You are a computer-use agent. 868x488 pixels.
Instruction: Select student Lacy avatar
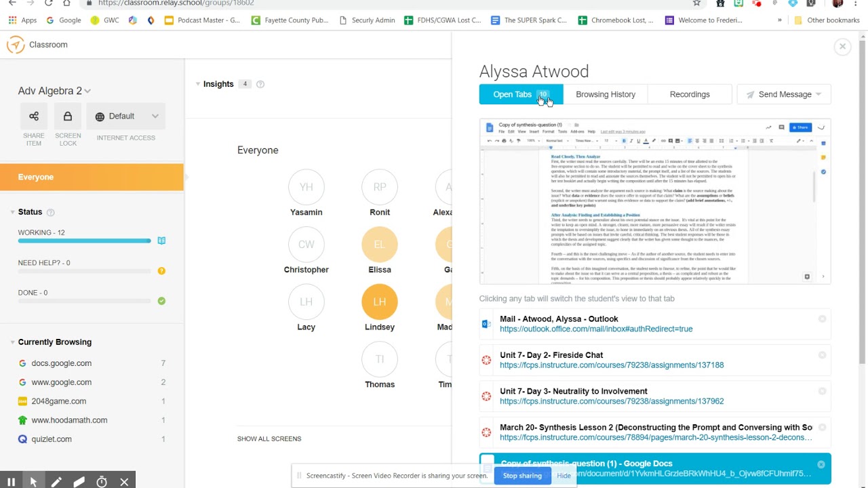coord(307,302)
